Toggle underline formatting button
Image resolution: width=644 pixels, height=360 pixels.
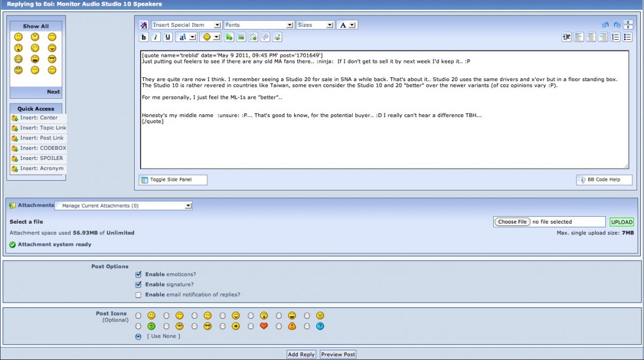pos(168,37)
